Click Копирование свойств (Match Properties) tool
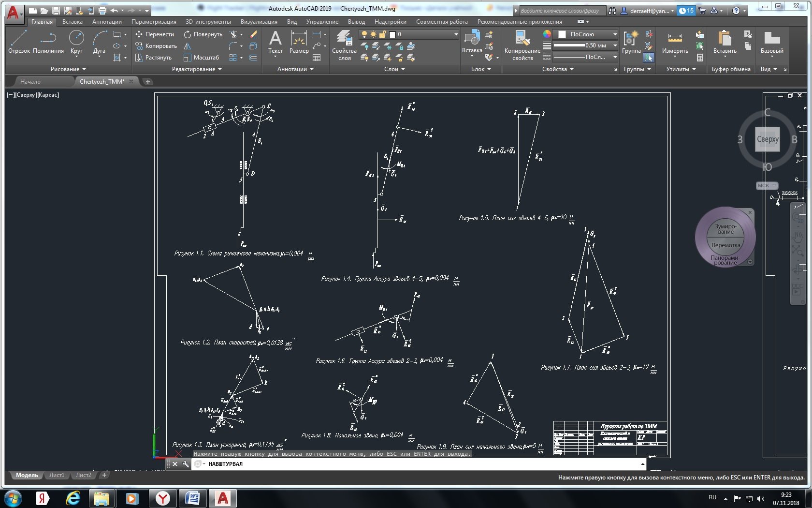This screenshot has width=812, height=508. [522, 45]
